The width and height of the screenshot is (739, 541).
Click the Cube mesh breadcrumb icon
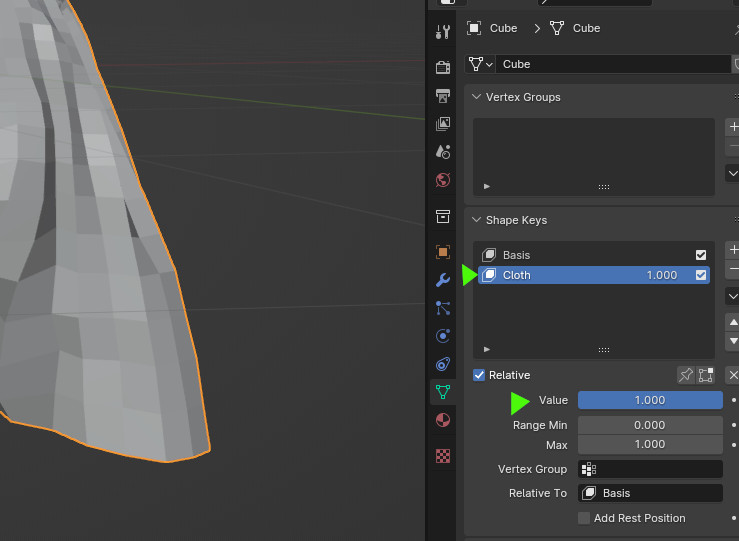point(557,28)
